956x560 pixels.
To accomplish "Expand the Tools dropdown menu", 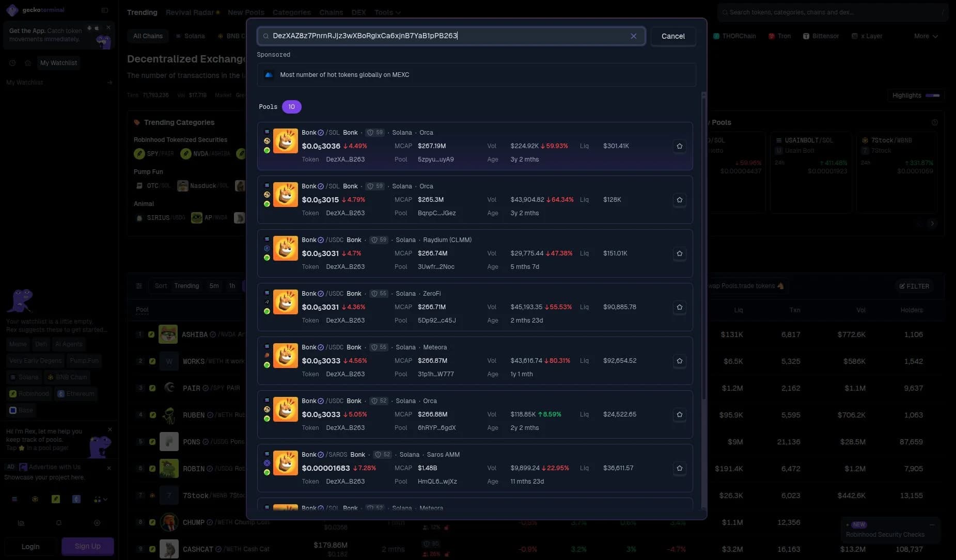I will click(x=387, y=12).
